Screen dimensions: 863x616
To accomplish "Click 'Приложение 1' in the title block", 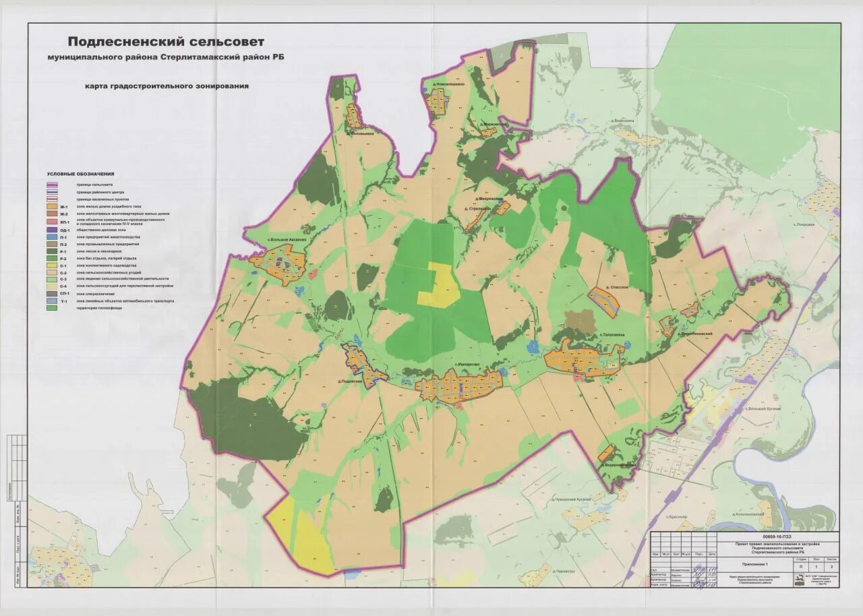I will click(x=754, y=564).
